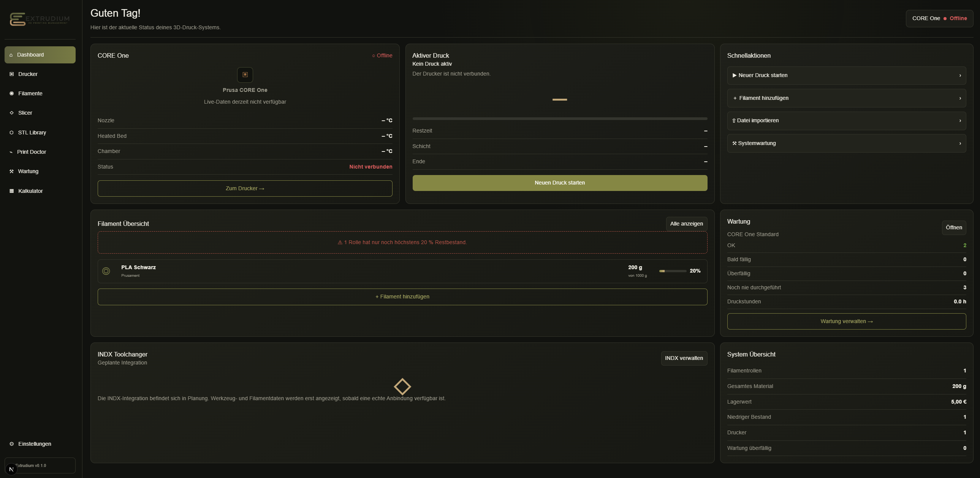Click the red Nicht verbunden status text
This screenshot has width=980, height=478.
click(x=370, y=167)
